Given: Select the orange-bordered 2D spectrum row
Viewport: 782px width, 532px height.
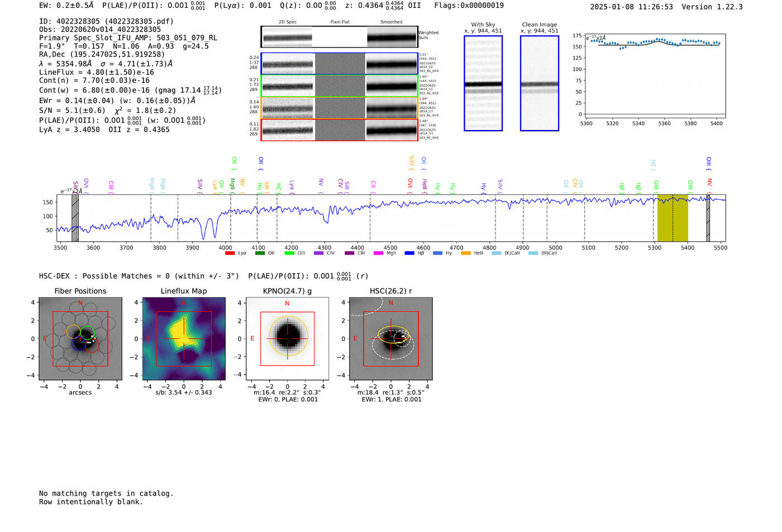Looking at the screenshot, I should [x=339, y=108].
